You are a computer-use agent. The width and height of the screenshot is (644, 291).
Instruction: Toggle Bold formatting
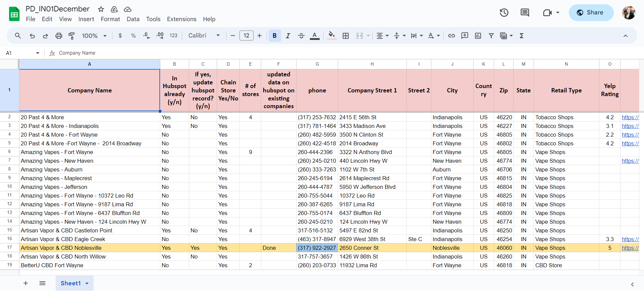(274, 35)
